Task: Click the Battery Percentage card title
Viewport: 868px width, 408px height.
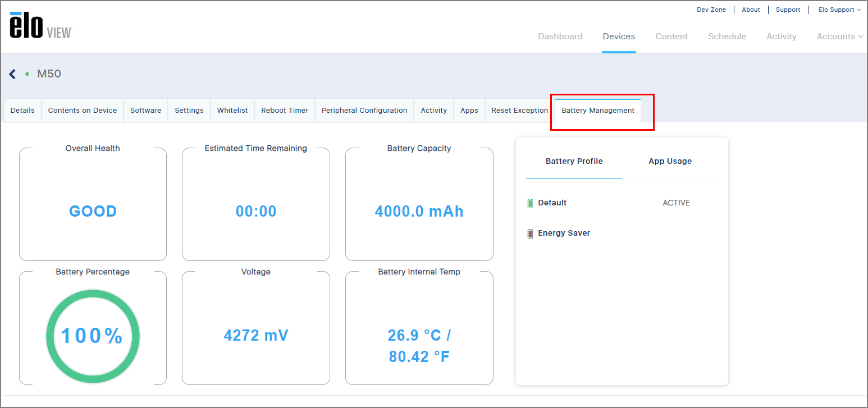Action: pyautogui.click(x=93, y=272)
